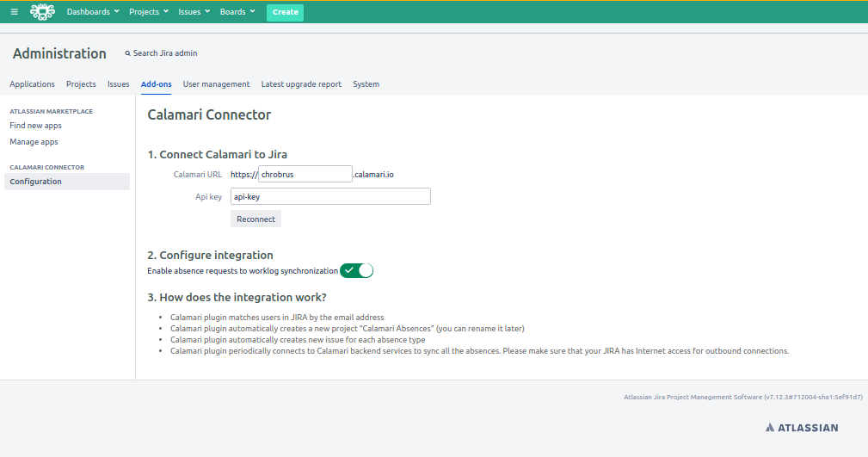This screenshot has width=868, height=457.
Task: Expand the Projects dropdown in top bar
Action: (x=148, y=12)
